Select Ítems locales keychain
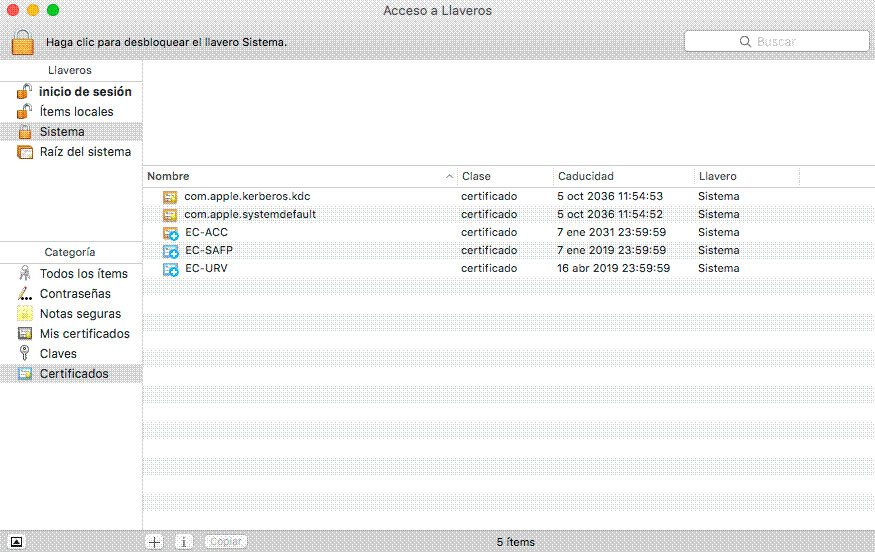The height and width of the screenshot is (552, 875). point(76,112)
